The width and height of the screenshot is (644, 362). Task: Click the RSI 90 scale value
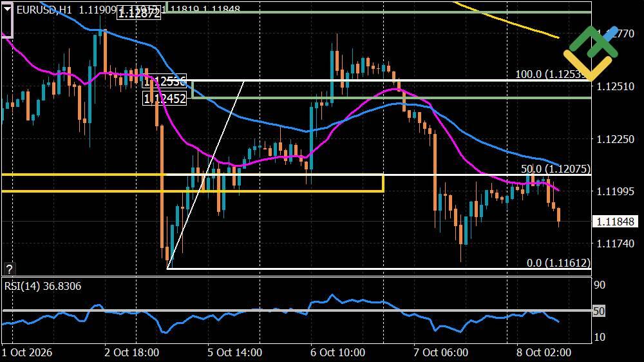[x=600, y=285]
